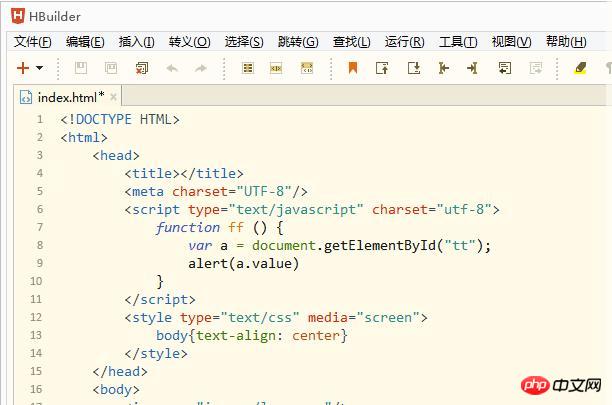Click the Redo arrow icon
612x405 pixels.
click(201, 69)
